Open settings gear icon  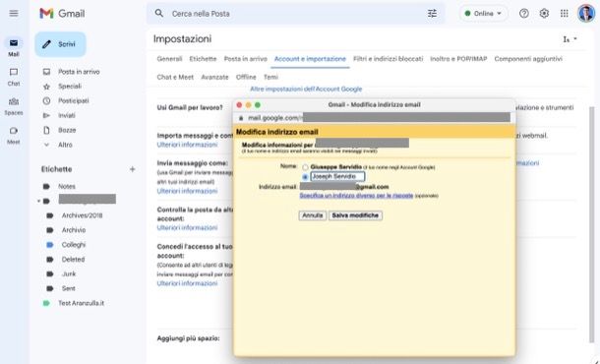click(544, 14)
